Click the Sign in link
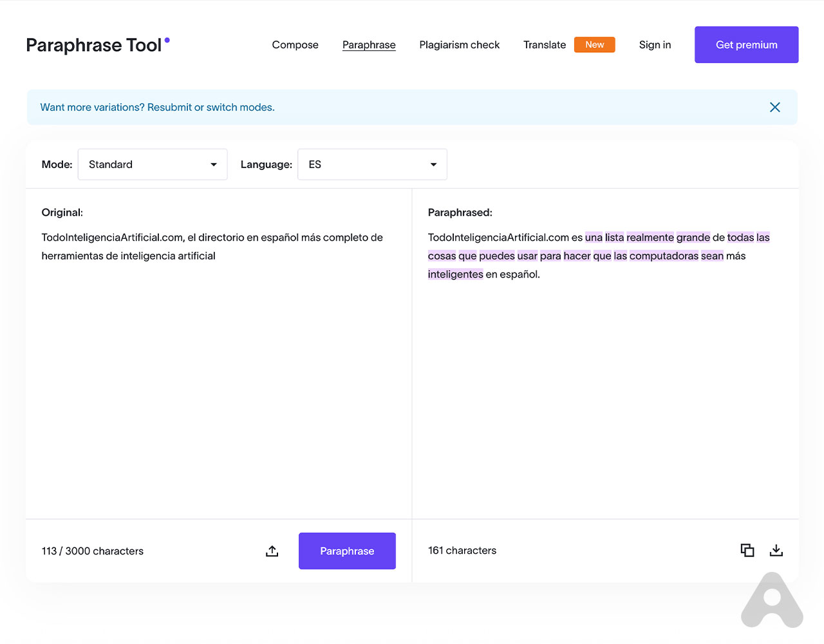The height and width of the screenshot is (644, 824). [655, 45]
